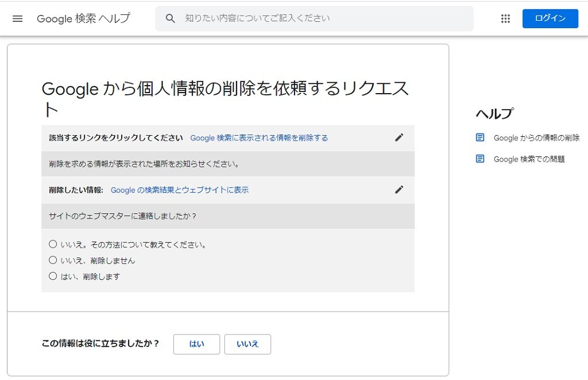Open Google 検索での問題 help article
Screen dimensions: 588x380
click(x=529, y=159)
